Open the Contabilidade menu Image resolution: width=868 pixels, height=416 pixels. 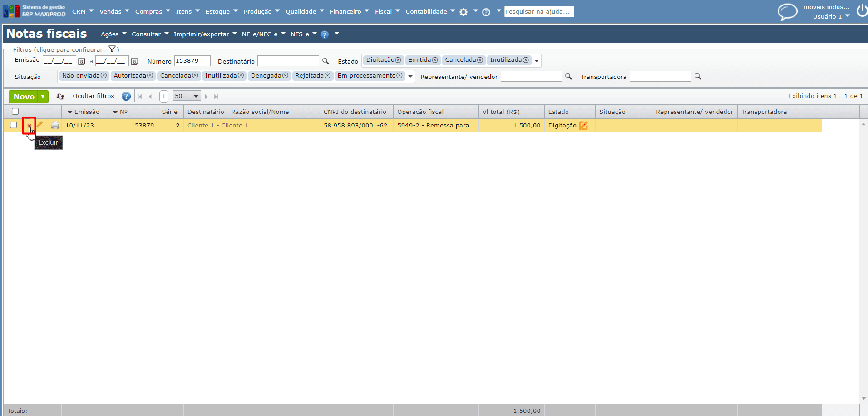tap(430, 11)
